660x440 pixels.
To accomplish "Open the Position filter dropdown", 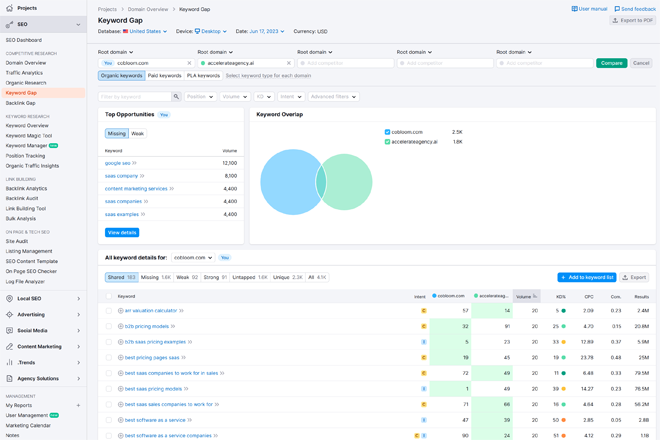I will [200, 97].
